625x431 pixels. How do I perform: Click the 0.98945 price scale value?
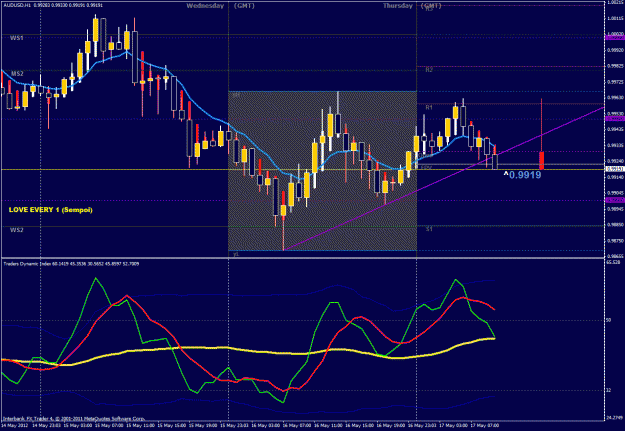(615, 209)
